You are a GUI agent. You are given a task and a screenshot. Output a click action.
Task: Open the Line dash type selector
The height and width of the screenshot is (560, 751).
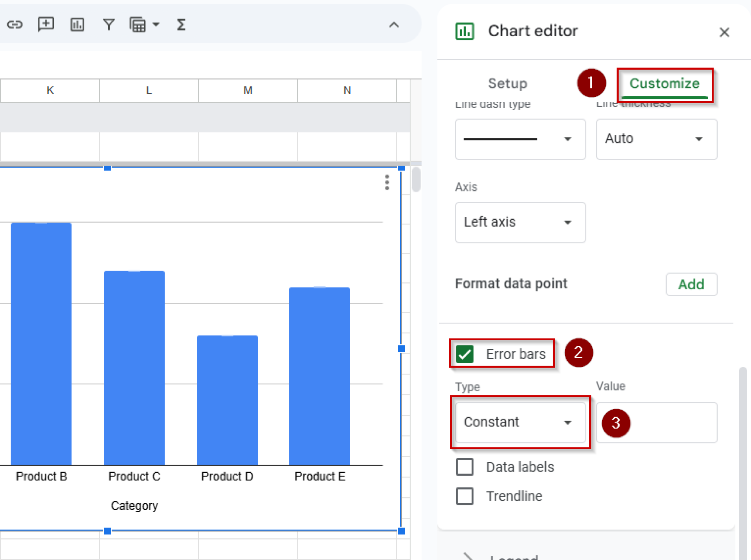click(520, 139)
